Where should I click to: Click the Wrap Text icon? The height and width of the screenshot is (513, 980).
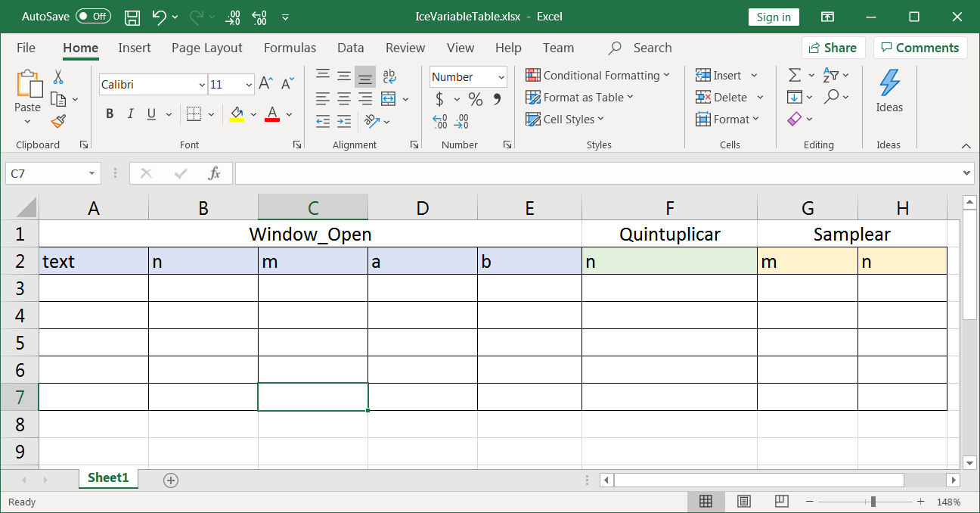click(x=389, y=76)
